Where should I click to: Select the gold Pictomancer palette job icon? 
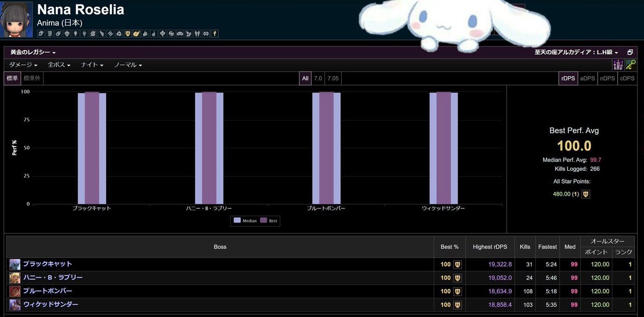(136, 33)
